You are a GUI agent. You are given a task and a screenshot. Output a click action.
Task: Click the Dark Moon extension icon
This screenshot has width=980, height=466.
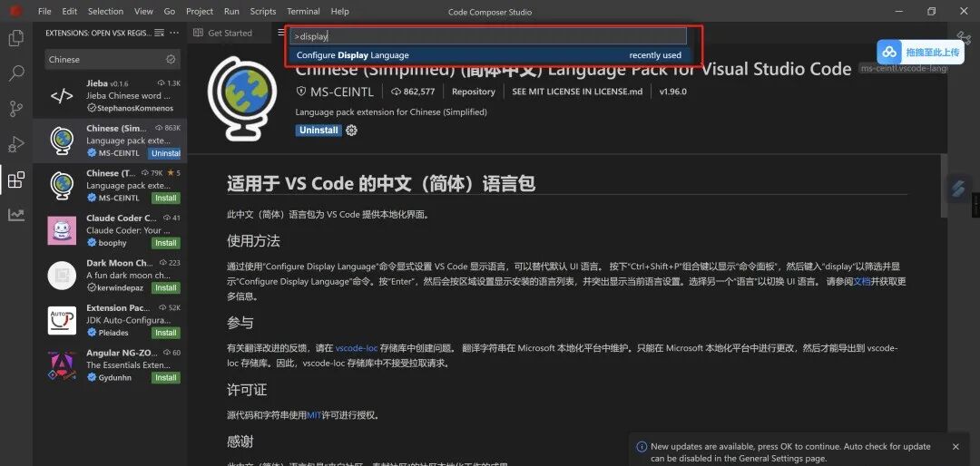point(62,275)
